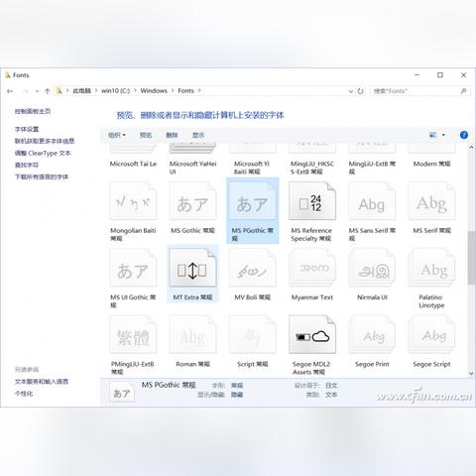The width and height of the screenshot is (476, 476).
Task: Select the PMingLiU-ExtB font icon
Action: (x=133, y=334)
